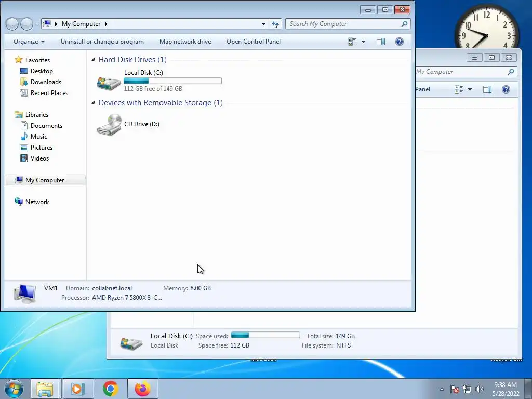Click the taskbar clock showing 9:38 AM
The width and height of the screenshot is (532, 399).
pyautogui.click(x=506, y=389)
